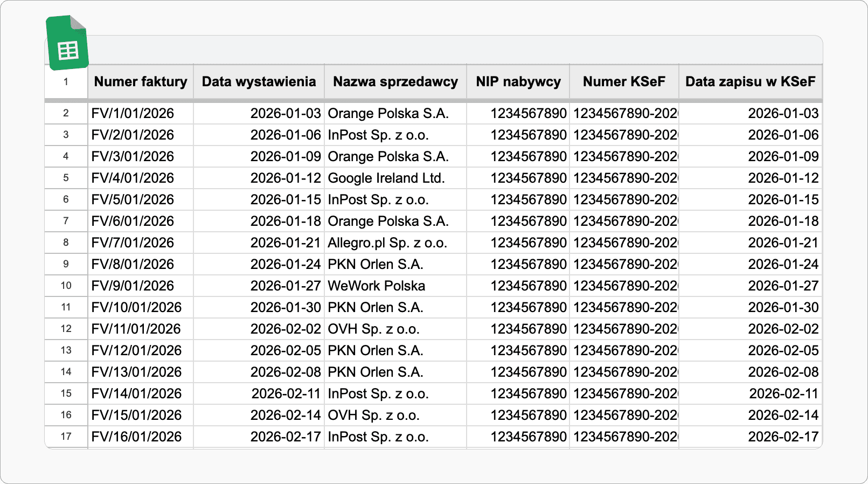Click issue date 2026-01-03 in Data wystawienia

(x=259, y=113)
